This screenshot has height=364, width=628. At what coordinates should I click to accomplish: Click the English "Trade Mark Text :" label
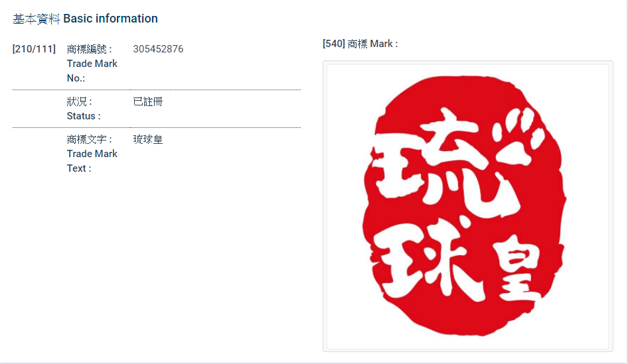(92, 161)
